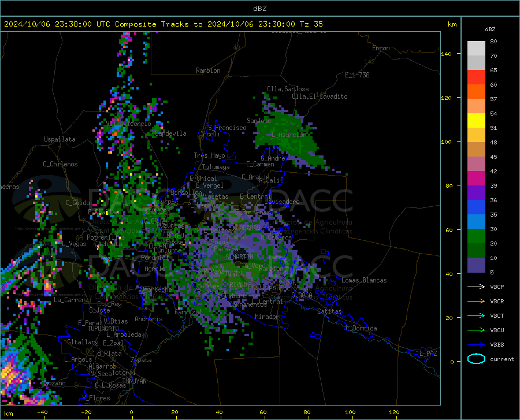Screen dimensions: 520x420
Task: Click the 'L_Asuncion' map label
Action: pyautogui.click(x=289, y=135)
